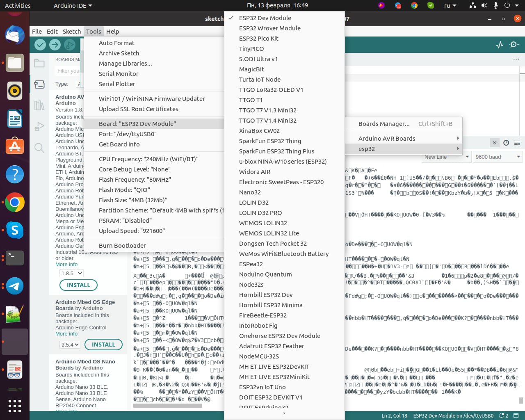Click the three-dots editor options icon
This screenshot has width=525, height=420.
point(516,59)
